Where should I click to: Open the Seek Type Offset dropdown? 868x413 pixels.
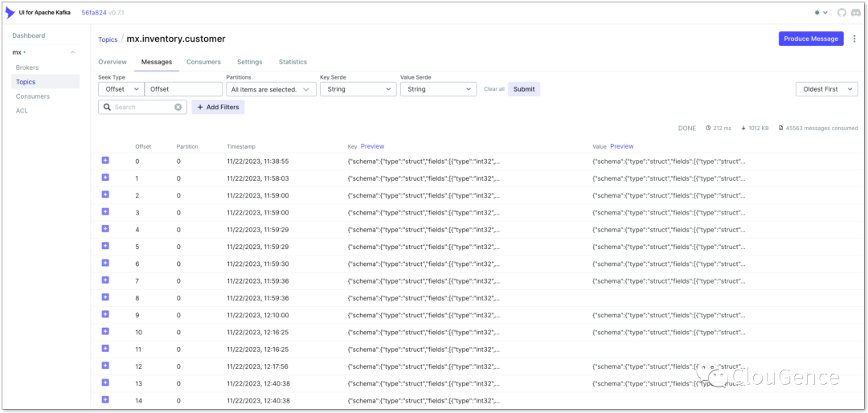point(121,89)
